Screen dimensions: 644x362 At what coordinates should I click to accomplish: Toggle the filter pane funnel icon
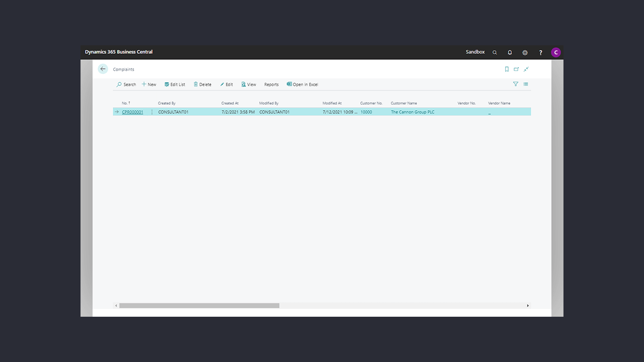pos(516,84)
